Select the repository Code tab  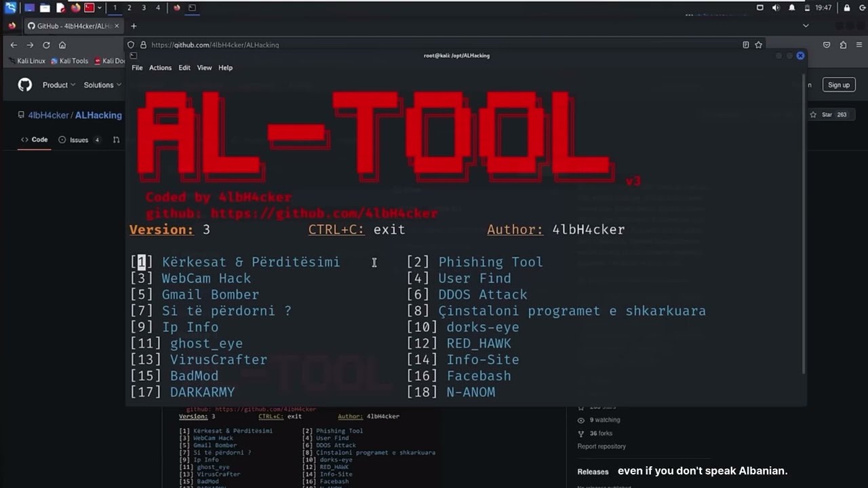point(34,140)
